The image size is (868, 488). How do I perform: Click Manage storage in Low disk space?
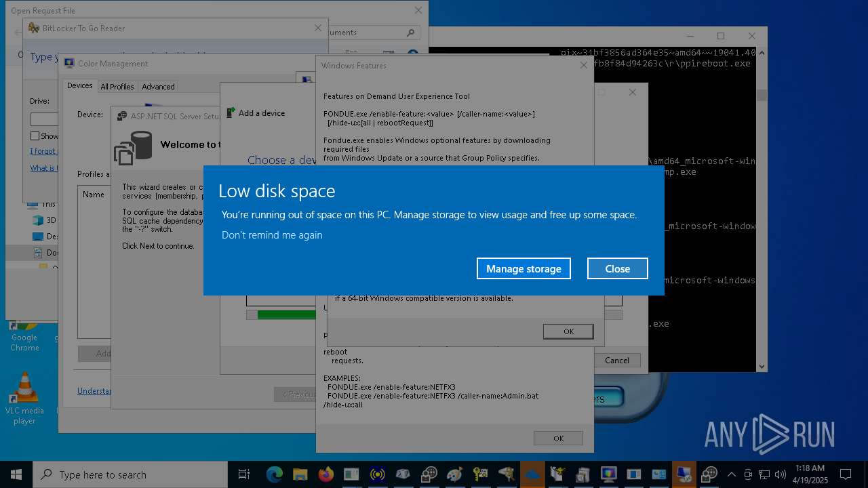(524, 268)
